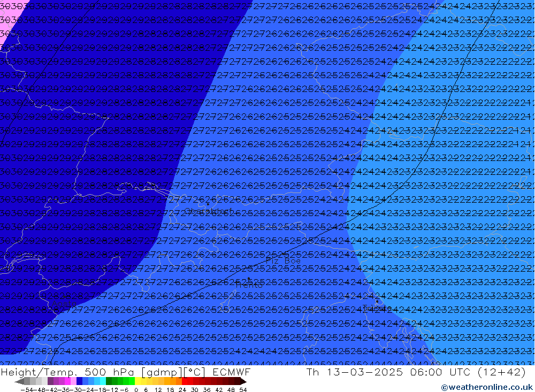Pick the yellow swatch above the 0 label
The width and height of the screenshot is (535, 392).
tap(137, 381)
